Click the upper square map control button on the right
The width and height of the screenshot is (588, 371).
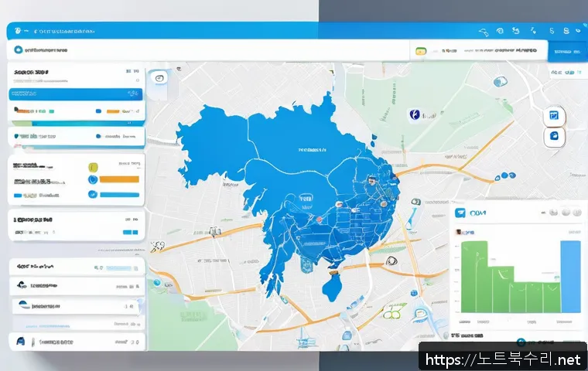point(553,116)
